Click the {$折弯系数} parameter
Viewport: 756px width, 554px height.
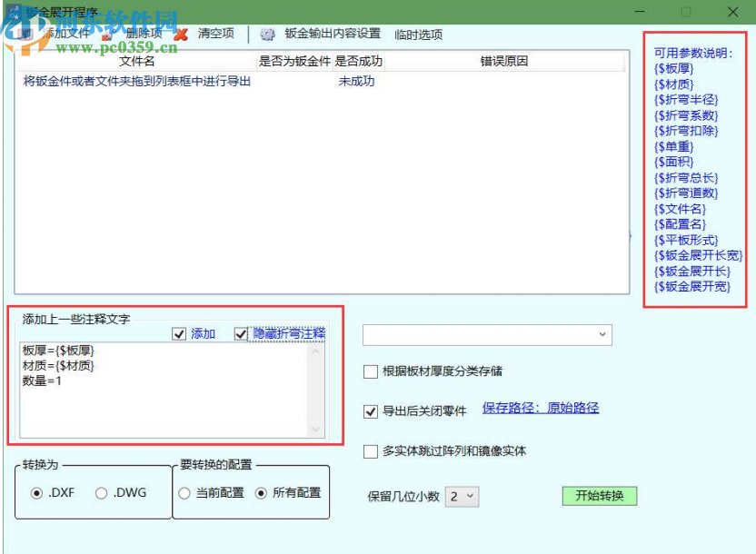(x=686, y=115)
